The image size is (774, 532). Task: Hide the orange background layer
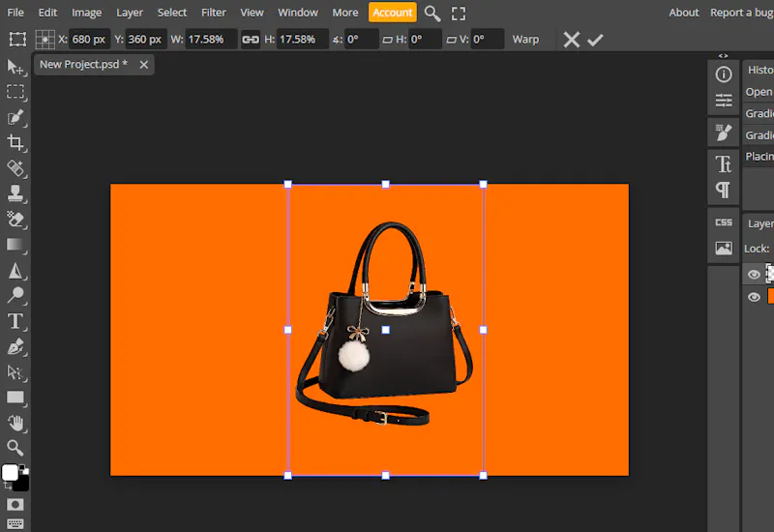tap(754, 297)
